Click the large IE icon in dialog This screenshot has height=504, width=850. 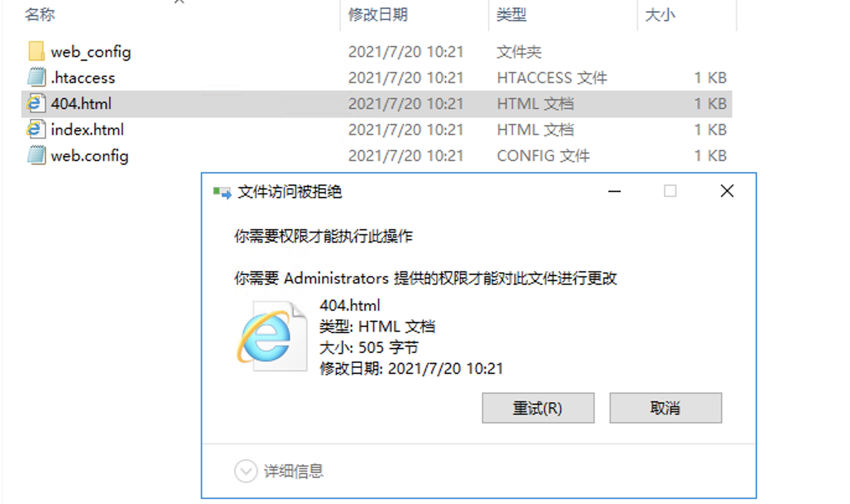pos(271,336)
